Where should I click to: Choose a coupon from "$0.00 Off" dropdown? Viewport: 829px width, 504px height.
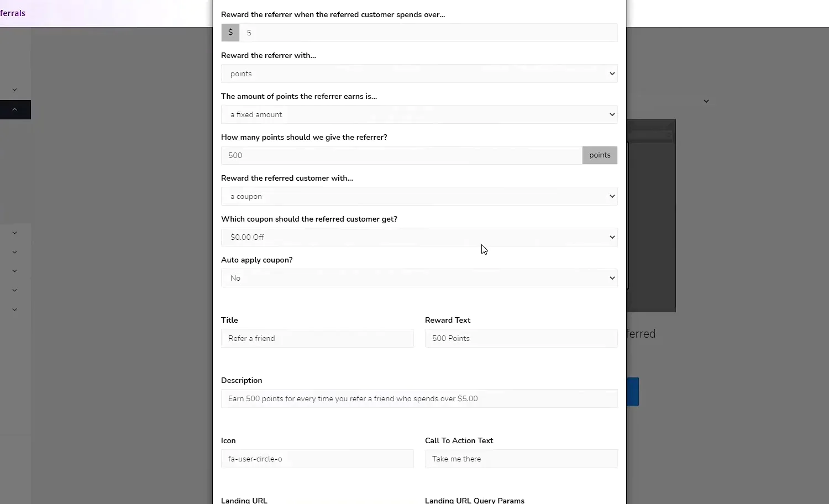pyautogui.click(x=419, y=237)
